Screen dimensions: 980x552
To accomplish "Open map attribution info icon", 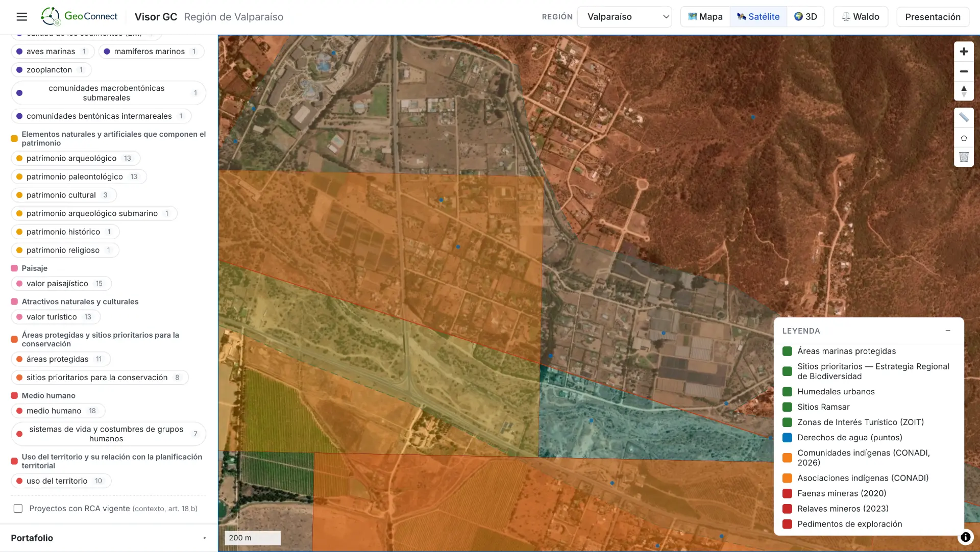I will [966, 537].
